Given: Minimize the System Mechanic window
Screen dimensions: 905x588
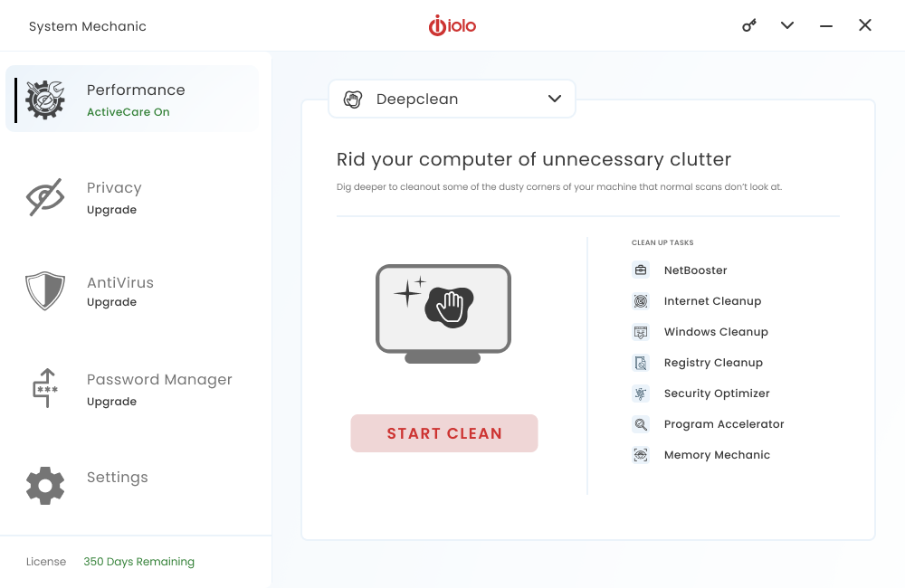Looking at the screenshot, I should 826,26.
